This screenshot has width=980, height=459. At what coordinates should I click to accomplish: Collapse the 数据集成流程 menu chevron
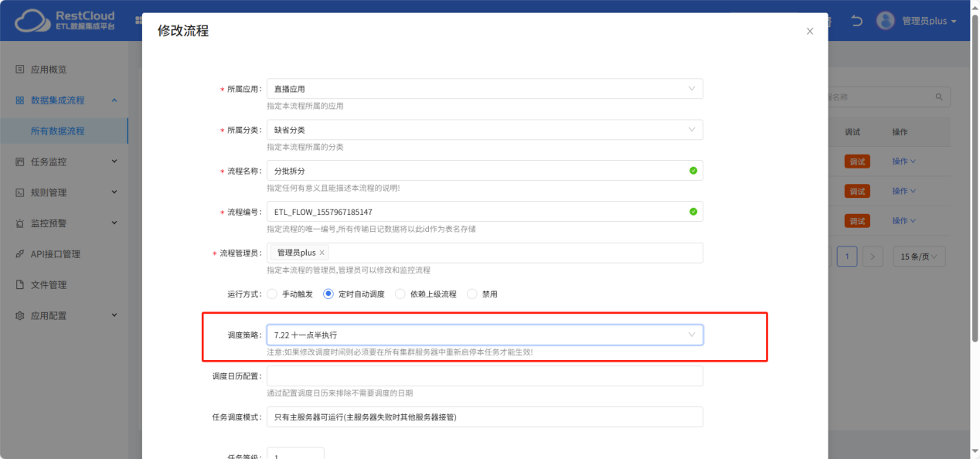114,100
